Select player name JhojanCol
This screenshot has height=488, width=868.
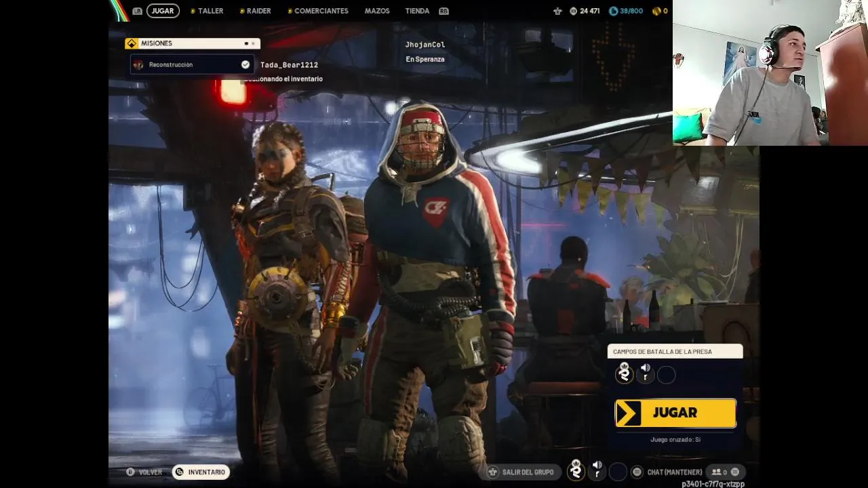click(425, 45)
